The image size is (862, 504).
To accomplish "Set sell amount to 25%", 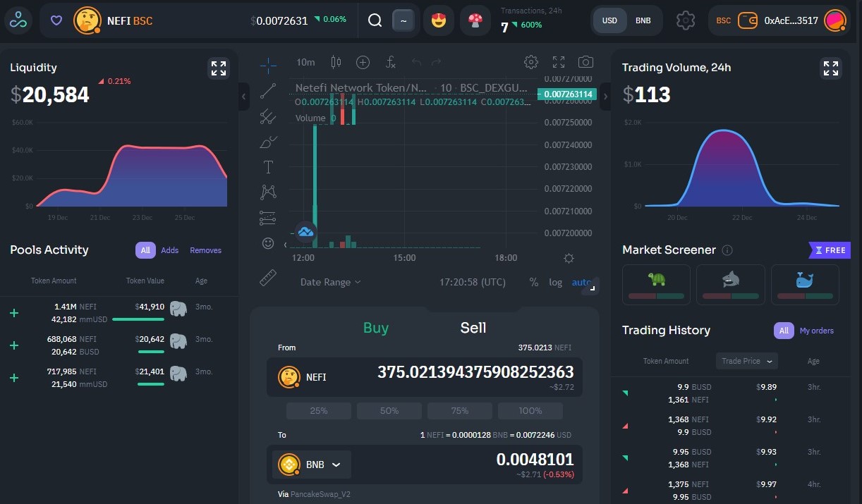I will [x=319, y=411].
